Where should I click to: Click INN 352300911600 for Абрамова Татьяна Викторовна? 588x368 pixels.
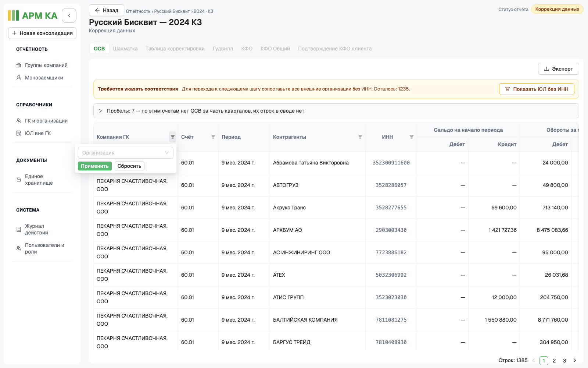point(391,163)
